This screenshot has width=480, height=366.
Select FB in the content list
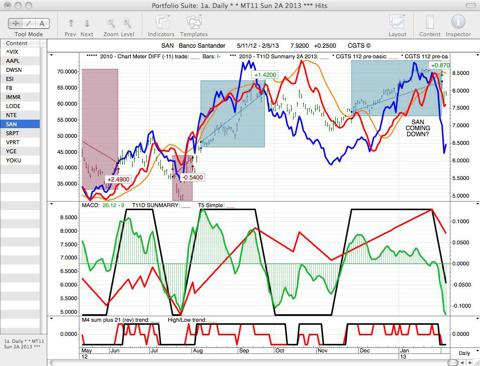[x=20, y=88]
